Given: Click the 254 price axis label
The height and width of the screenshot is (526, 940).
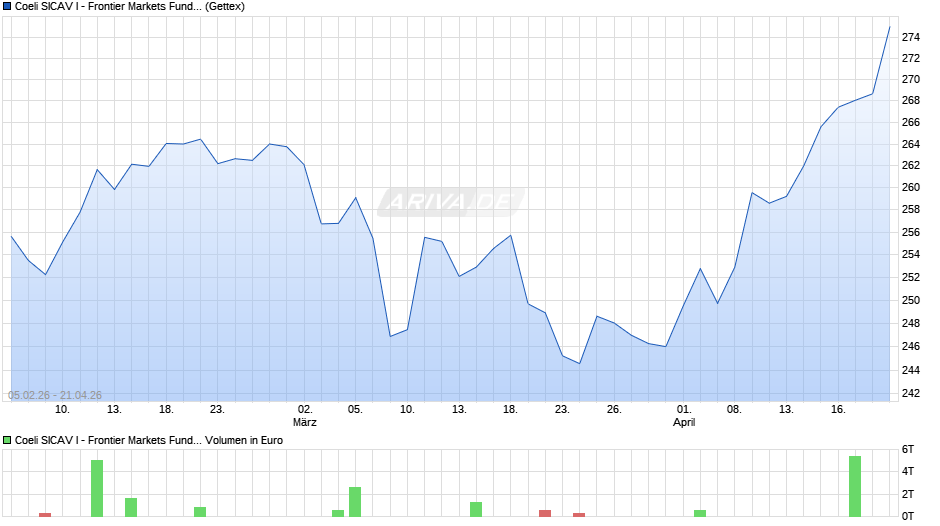Looking at the screenshot, I should 911,254.
